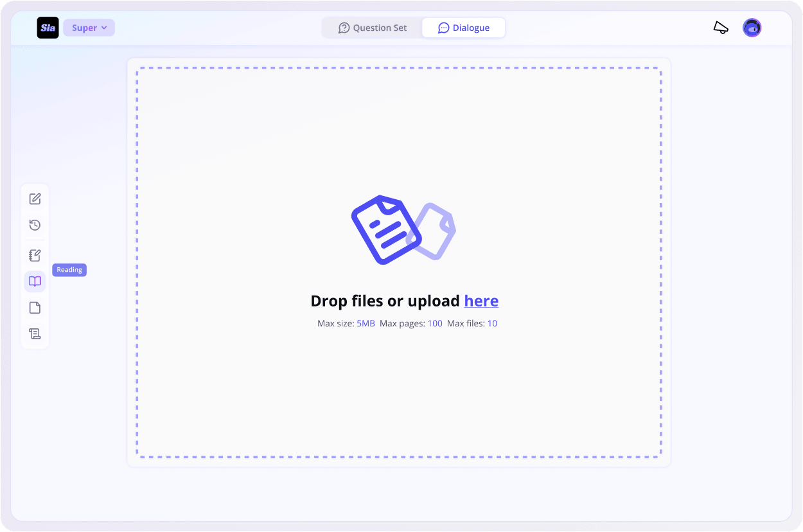
Task: Open the compose/write tool in sidebar
Action: click(x=35, y=199)
